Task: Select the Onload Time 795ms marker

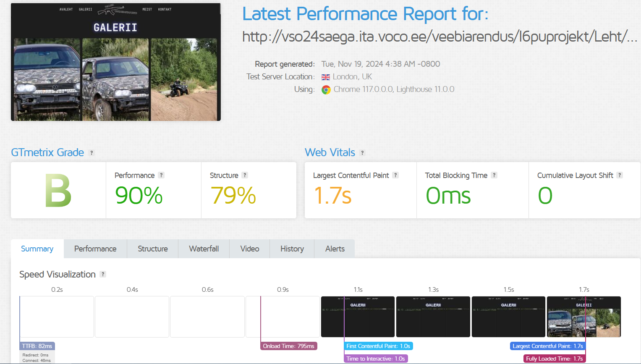Action: [289, 346]
